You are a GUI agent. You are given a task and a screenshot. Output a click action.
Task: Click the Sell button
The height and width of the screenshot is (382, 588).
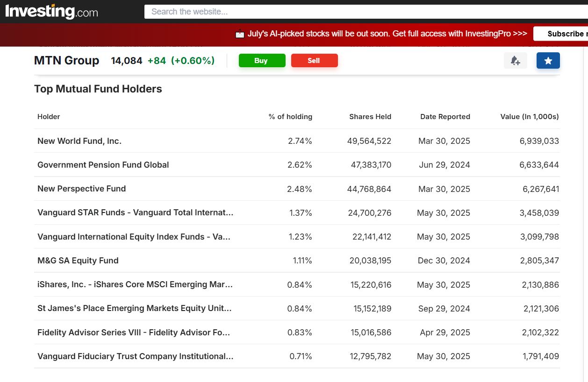[314, 61]
